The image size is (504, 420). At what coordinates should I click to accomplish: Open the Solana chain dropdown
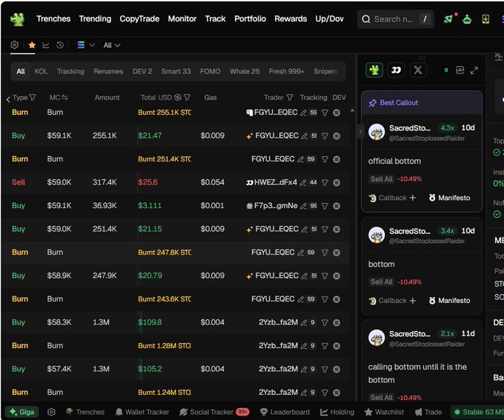(x=86, y=45)
